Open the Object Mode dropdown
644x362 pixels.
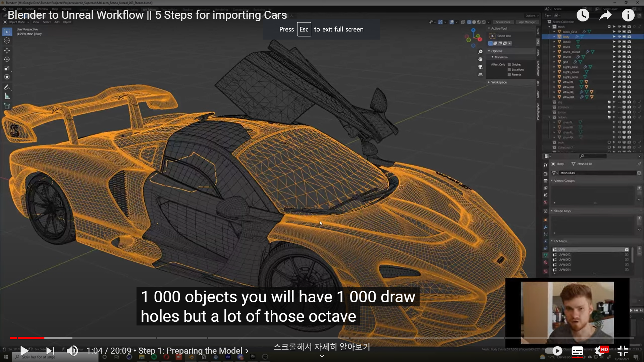tap(17, 22)
